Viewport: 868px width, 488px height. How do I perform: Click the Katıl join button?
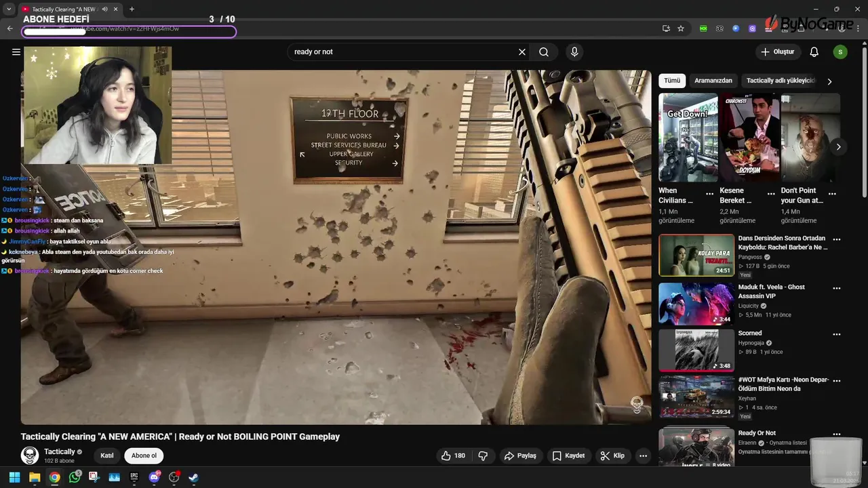(x=107, y=455)
